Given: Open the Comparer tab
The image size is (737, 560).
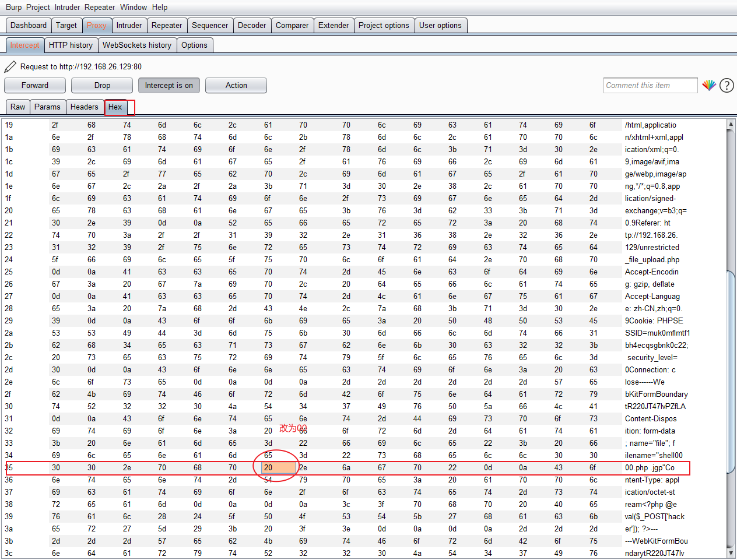Looking at the screenshot, I should click(x=292, y=25).
